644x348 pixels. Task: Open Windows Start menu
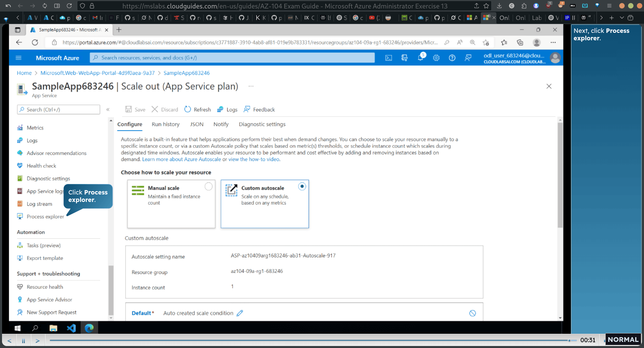pos(18,328)
